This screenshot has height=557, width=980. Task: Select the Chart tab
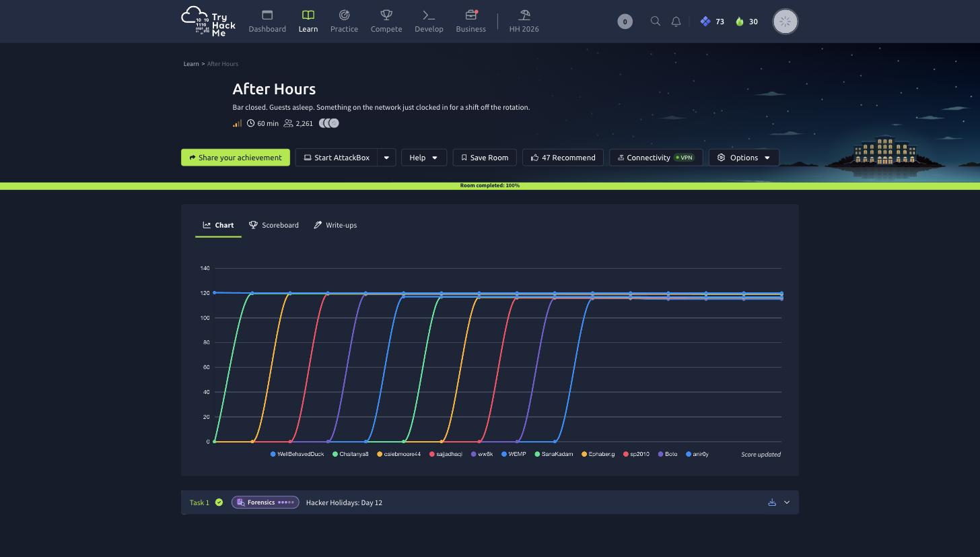coord(218,225)
